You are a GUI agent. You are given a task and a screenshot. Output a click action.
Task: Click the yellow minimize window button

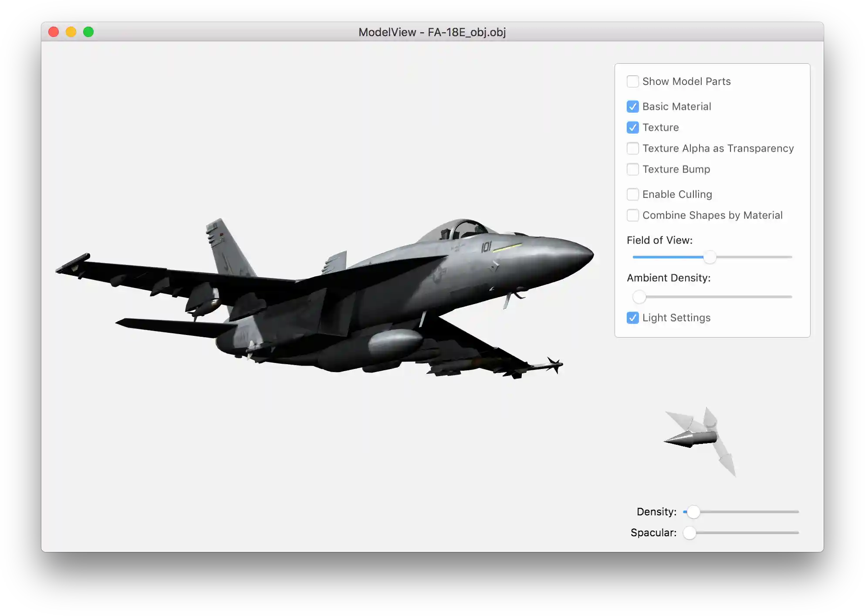point(71,32)
